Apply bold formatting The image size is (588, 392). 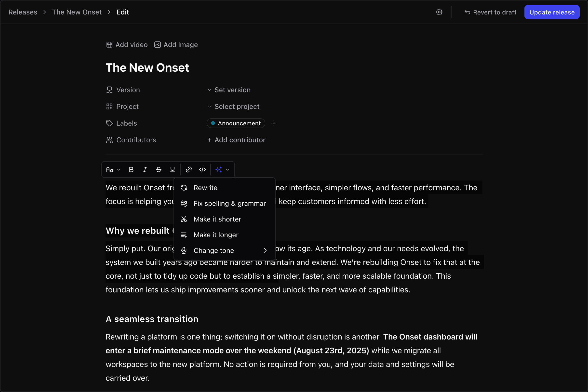pos(131,169)
